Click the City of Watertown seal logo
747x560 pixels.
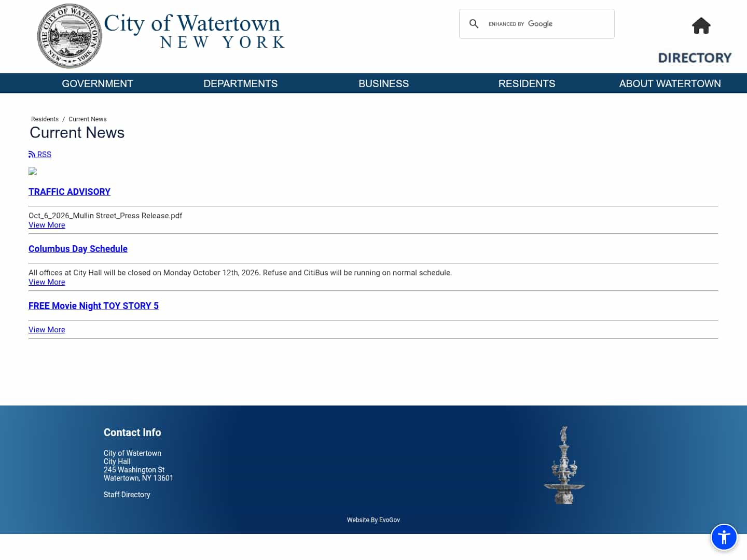click(70, 36)
